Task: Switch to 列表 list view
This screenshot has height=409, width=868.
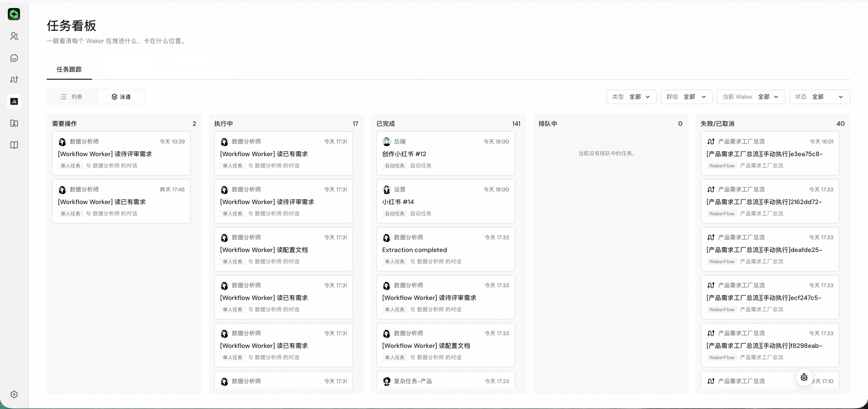Action: tap(72, 97)
